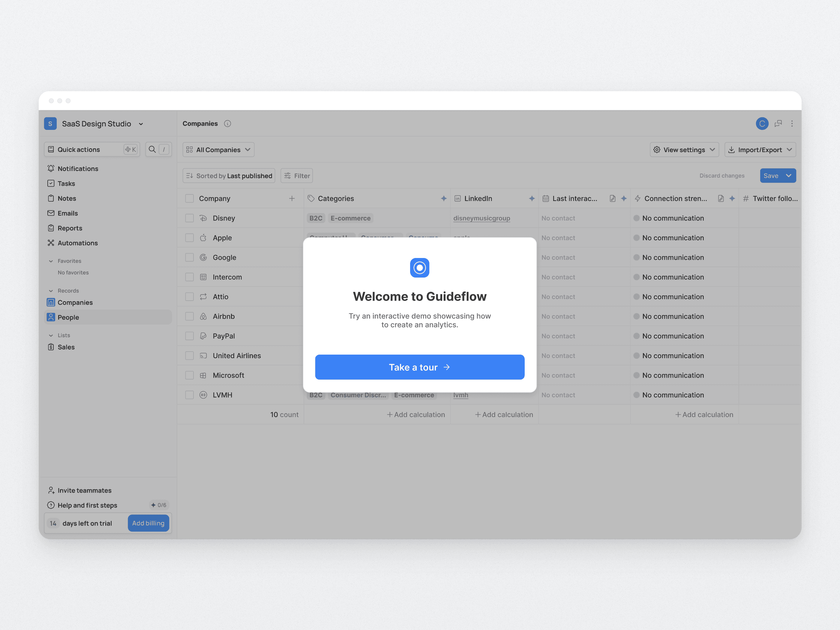This screenshot has width=840, height=630.
Task: Click the Take a tour button
Action: coord(420,367)
